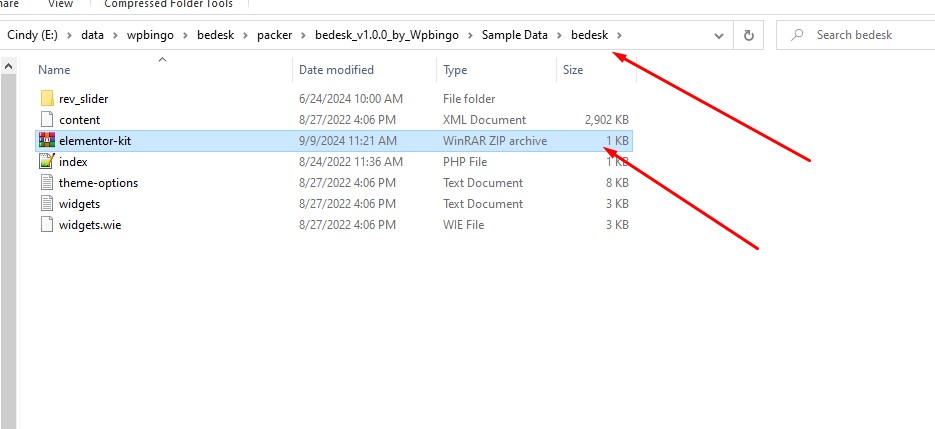
Task: Select the index file name
Action: point(73,162)
